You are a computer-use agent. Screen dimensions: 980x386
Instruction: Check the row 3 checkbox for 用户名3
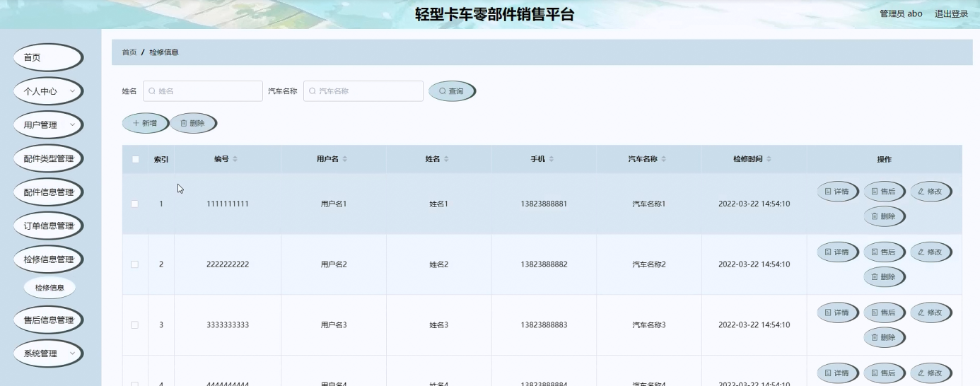(135, 325)
